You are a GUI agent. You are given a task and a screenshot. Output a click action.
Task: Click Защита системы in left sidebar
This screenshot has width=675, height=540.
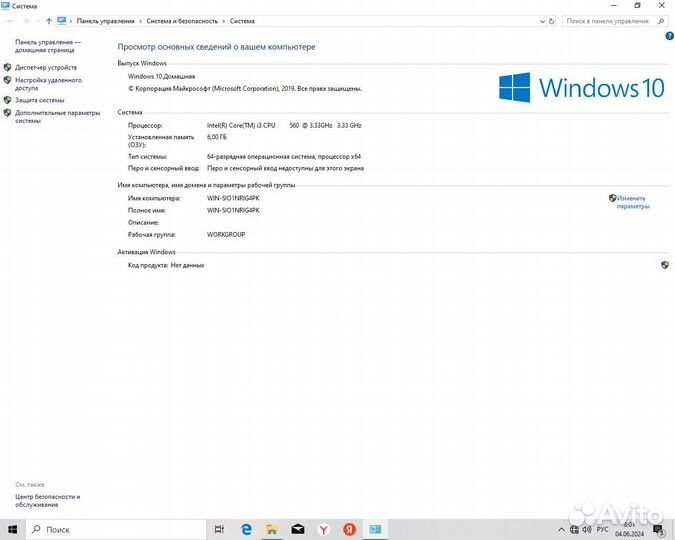[40, 100]
